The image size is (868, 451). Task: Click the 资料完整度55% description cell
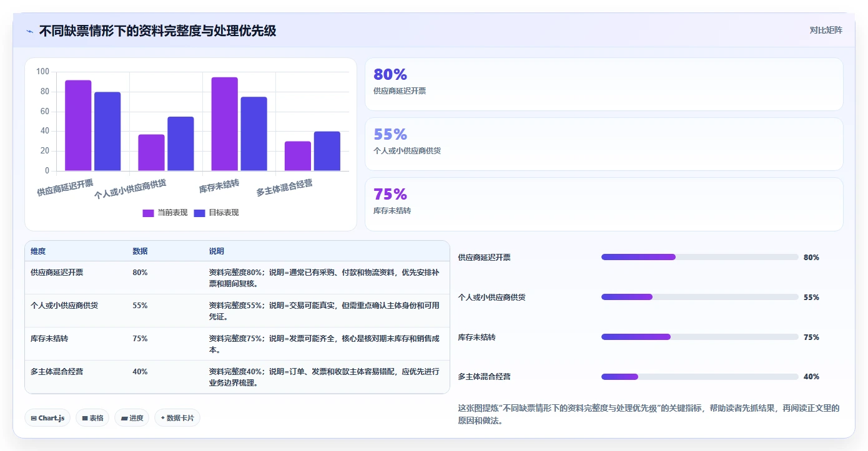(324, 311)
